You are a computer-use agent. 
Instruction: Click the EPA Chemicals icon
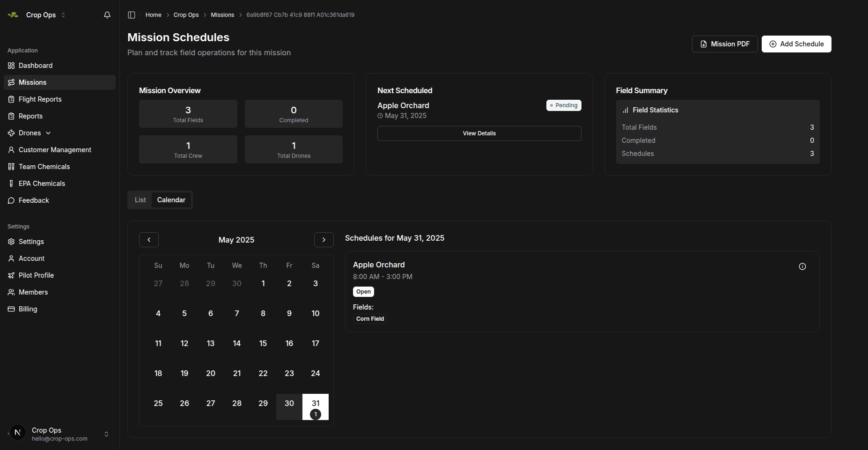click(11, 184)
